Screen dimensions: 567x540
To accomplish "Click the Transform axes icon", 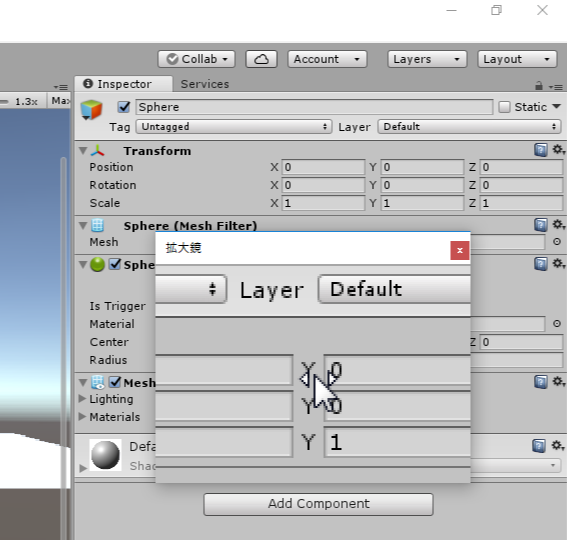I will (x=98, y=151).
